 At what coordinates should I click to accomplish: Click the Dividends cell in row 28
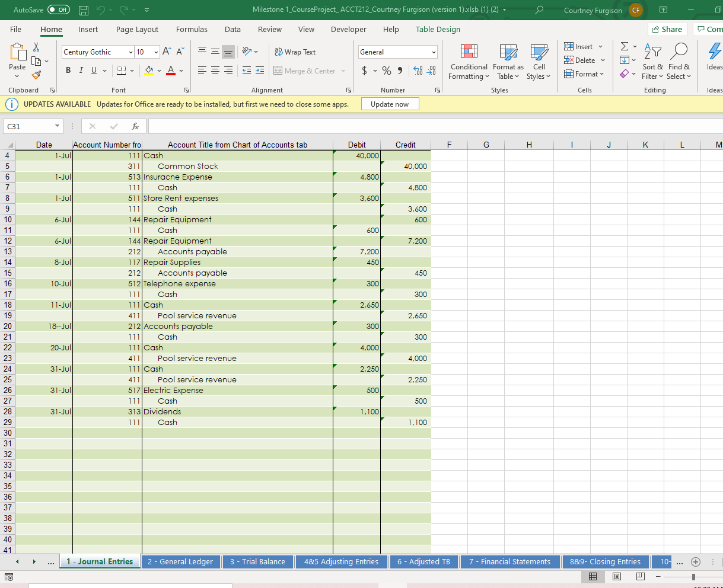click(x=237, y=411)
